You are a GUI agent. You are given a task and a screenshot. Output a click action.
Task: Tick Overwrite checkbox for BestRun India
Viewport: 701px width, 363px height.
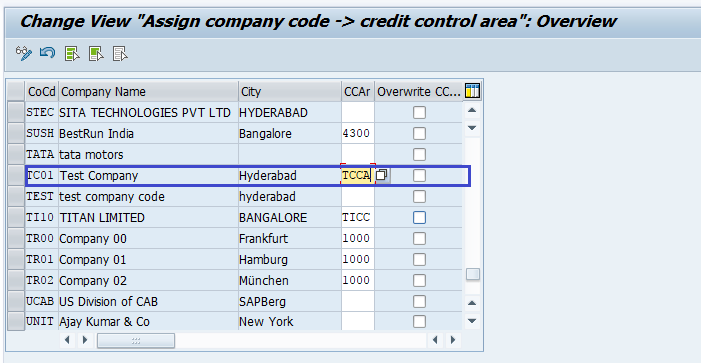[x=419, y=134]
